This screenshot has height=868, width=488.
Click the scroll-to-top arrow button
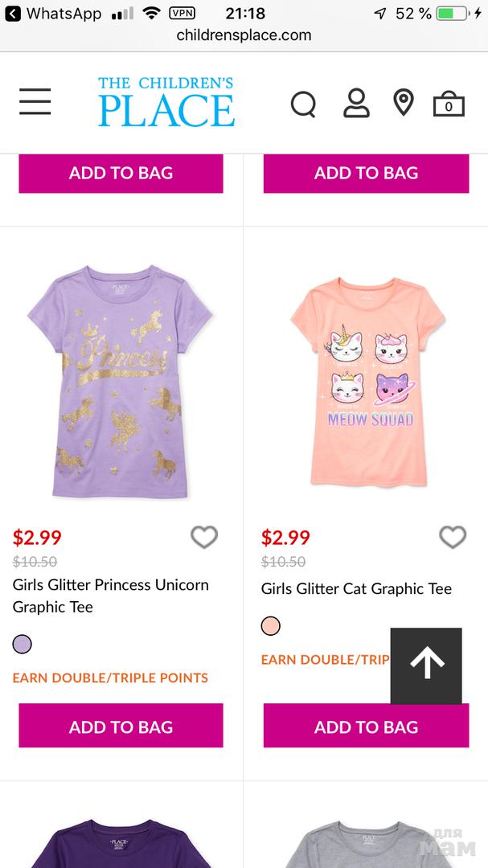coord(426,664)
